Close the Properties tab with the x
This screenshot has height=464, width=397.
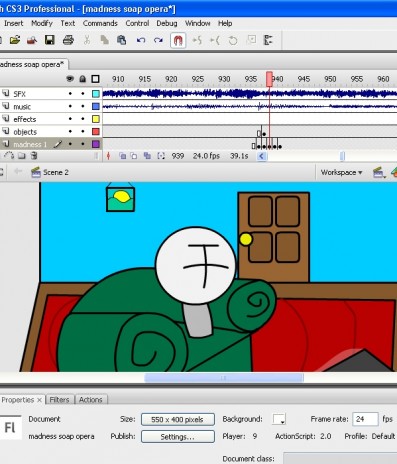pyautogui.click(x=39, y=400)
